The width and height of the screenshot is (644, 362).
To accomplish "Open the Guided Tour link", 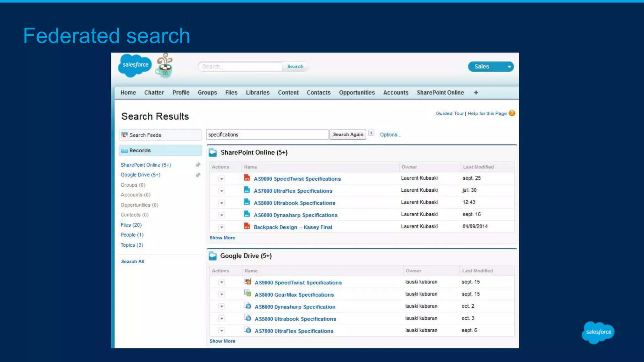I will pos(450,113).
